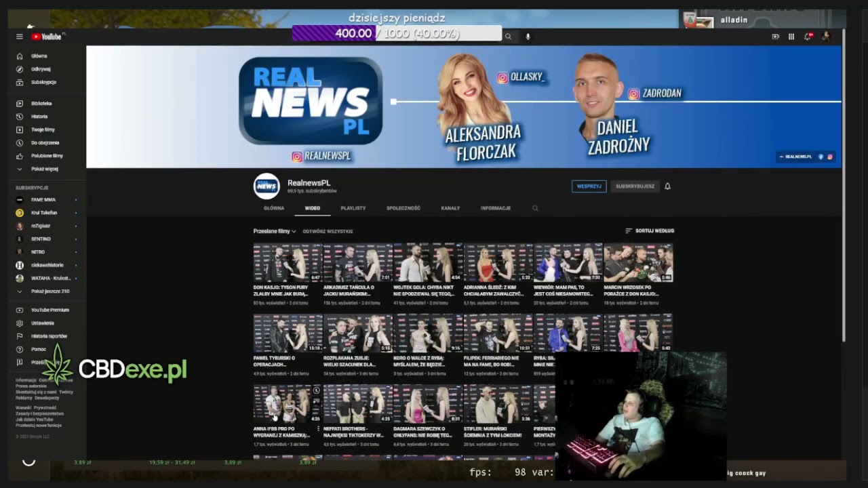The width and height of the screenshot is (868, 488).
Task: Open Główna in the sidebar
Action: pos(39,56)
